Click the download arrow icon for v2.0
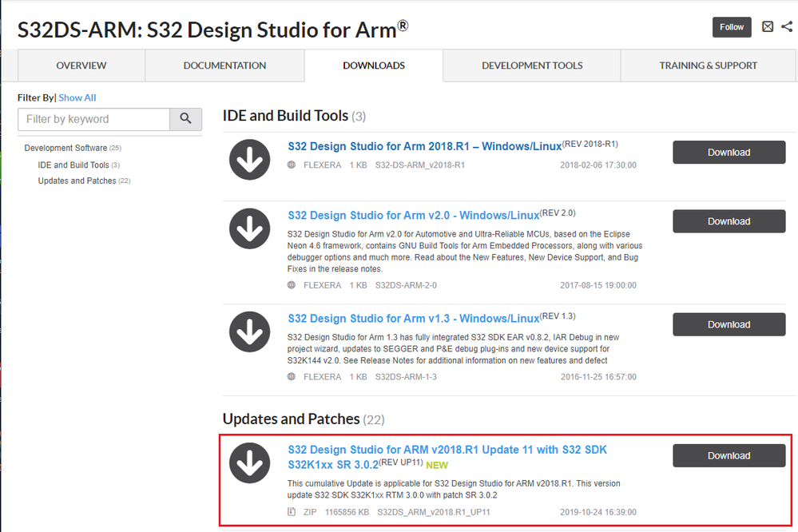Image resolution: width=798 pixels, height=532 pixels. coord(249,228)
